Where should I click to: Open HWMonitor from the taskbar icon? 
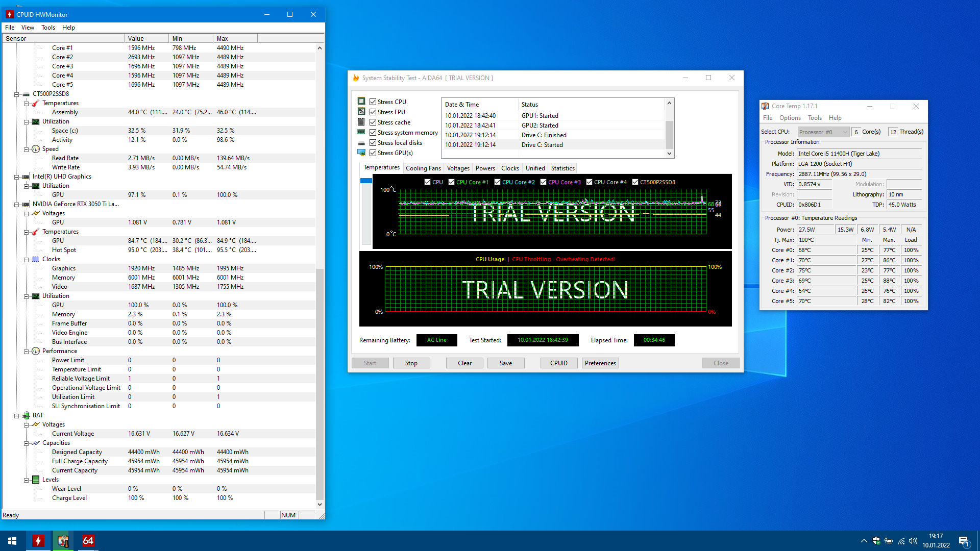click(38, 541)
